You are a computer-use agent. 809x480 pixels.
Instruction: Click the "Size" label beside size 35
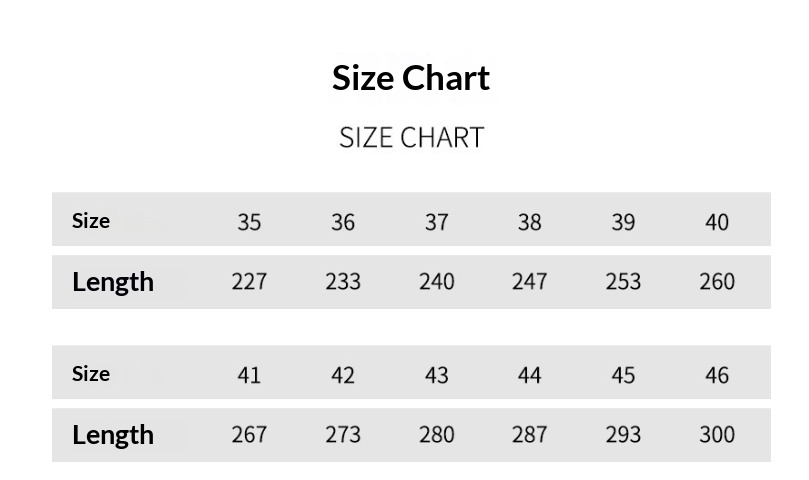[x=91, y=221]
